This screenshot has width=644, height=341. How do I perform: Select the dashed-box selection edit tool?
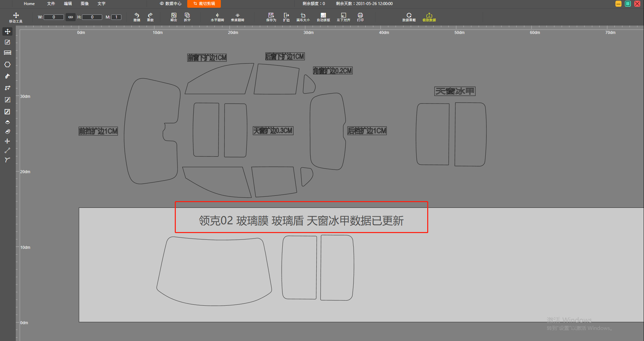pyautogui.click(x=7, y=100)
